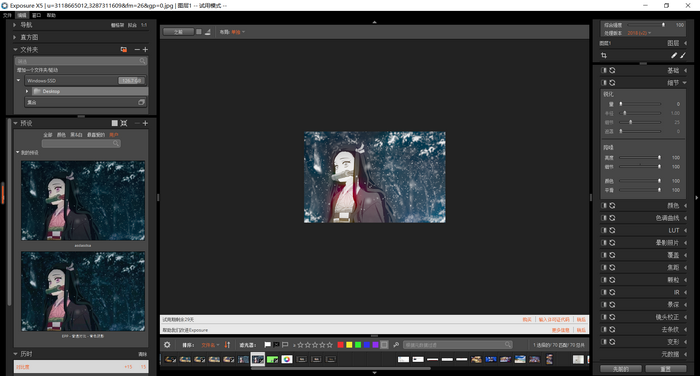
Task: Filter by red color label swatch
Action: [x=341, y=345]
